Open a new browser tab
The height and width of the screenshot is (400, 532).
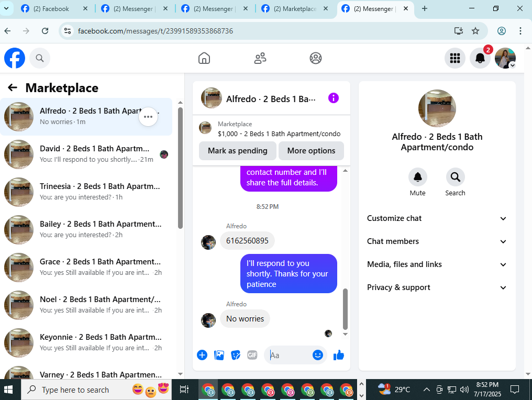point(425,8)
